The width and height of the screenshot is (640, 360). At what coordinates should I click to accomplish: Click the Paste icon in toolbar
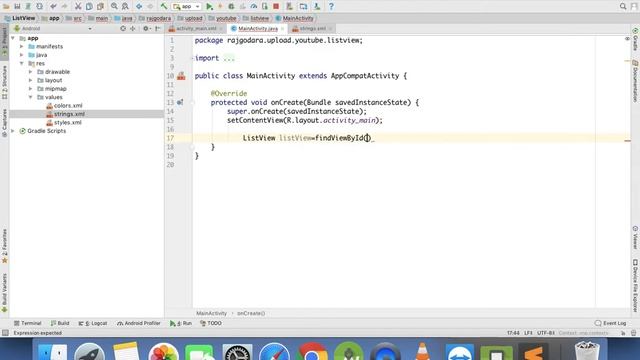[100, 7]
